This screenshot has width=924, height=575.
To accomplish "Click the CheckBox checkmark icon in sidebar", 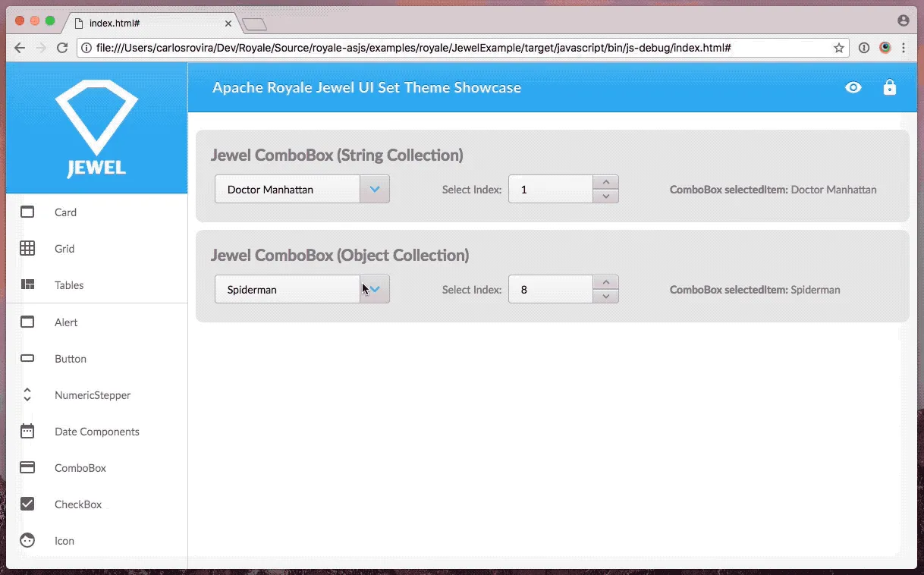I will [27, 504].
